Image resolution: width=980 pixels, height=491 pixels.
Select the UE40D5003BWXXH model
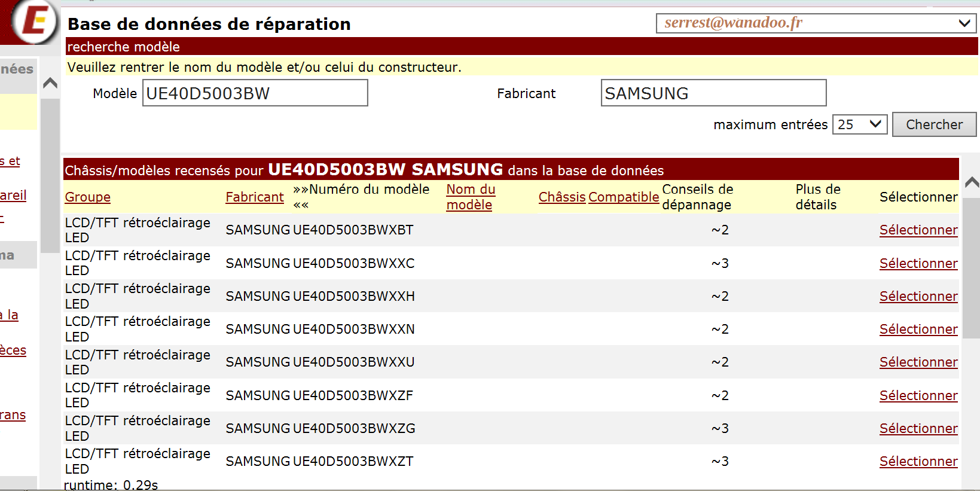coord(918,297)
